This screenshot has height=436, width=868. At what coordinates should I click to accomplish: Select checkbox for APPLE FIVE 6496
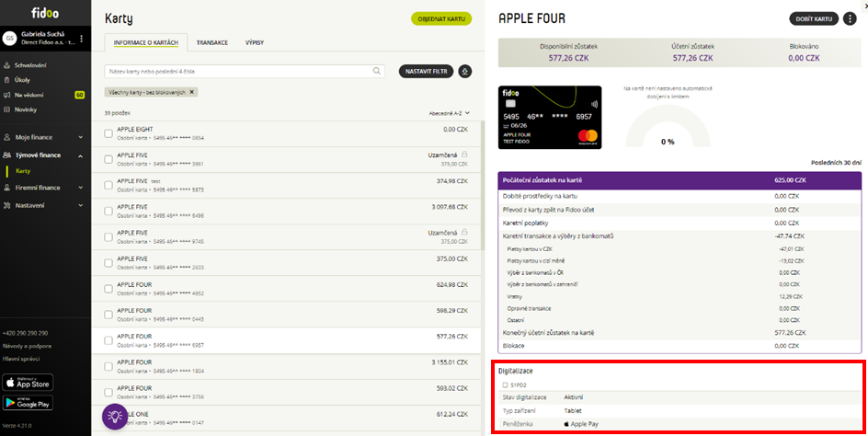pos(108,211)
